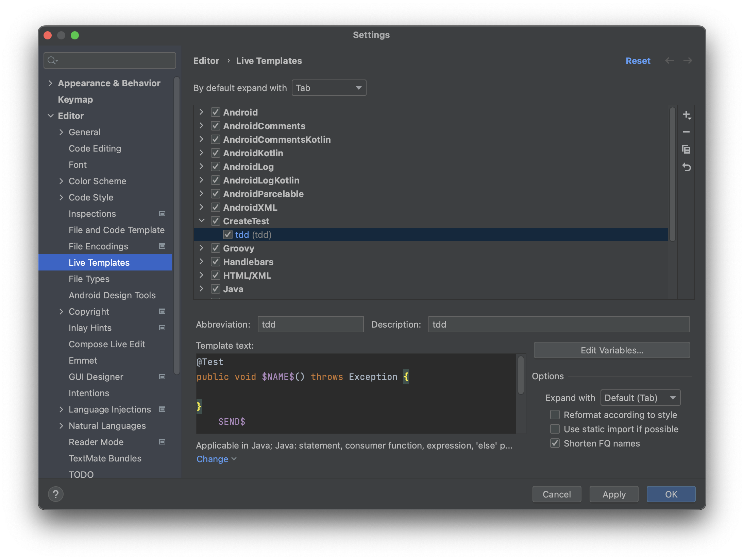This screenshot has width=744, height=560.
Task: Click the Reset link
Action: click(x=638, y=61)
